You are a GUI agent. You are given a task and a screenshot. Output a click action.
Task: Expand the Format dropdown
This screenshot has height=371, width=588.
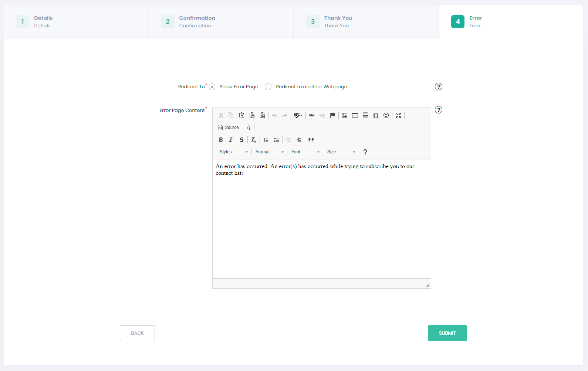[269, 152]
